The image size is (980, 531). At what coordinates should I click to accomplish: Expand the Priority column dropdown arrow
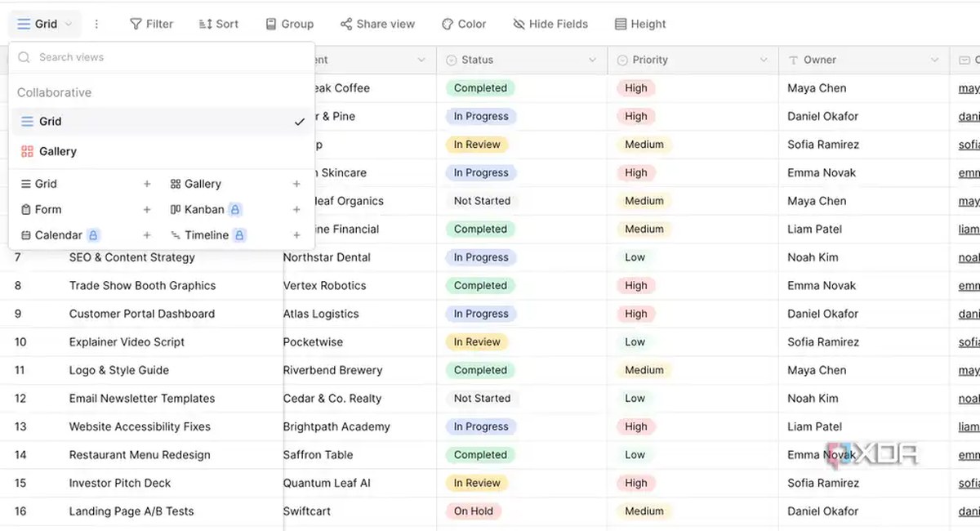764,60
